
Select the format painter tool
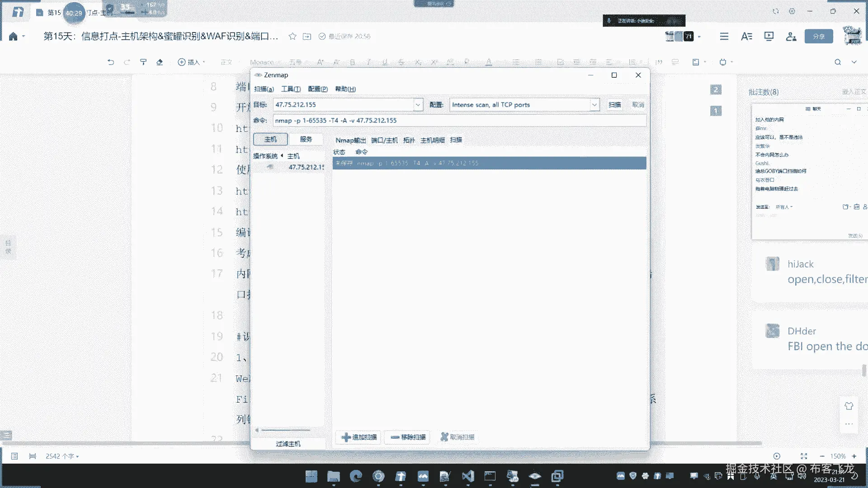[143, 62]
